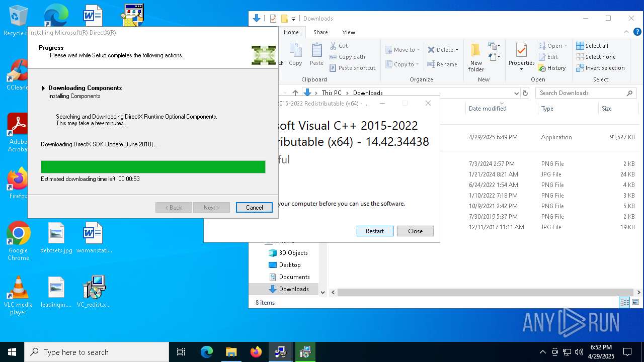This screenshot has height=362, width=644.
Task: Click the Edge icon on the taskbar
Action: [x=207, y=352]
